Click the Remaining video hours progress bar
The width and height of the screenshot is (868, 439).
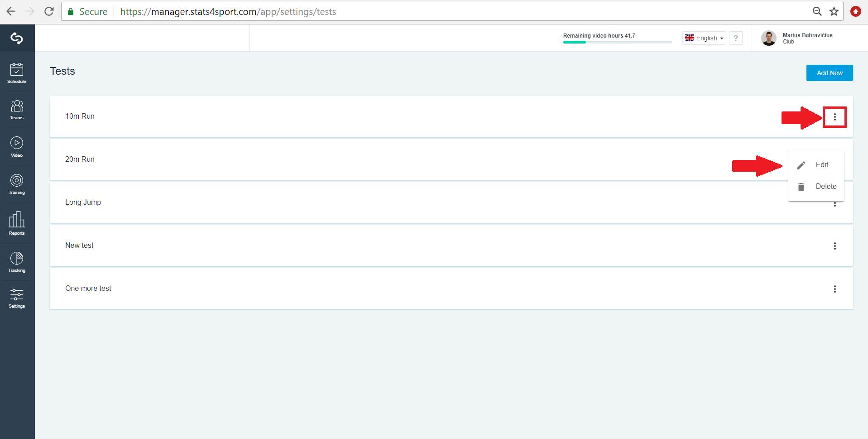[x=617, y=42]
